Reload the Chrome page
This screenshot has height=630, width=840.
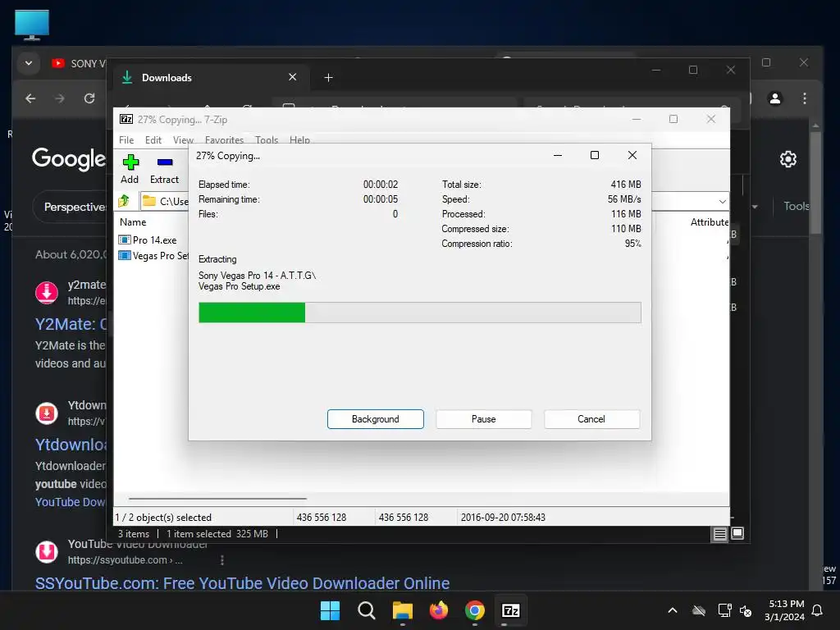[x=89, y=98]
